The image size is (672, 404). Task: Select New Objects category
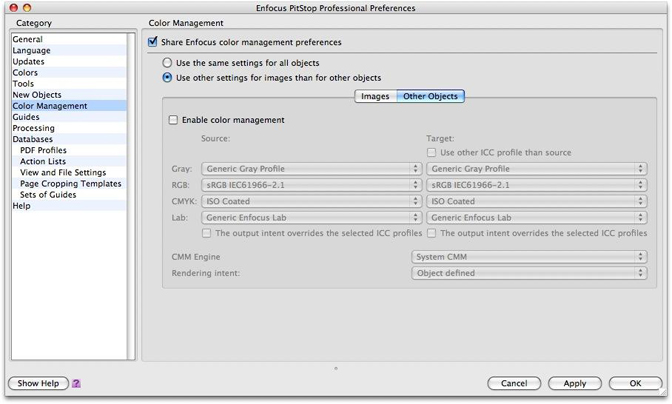tap(69, 95)
